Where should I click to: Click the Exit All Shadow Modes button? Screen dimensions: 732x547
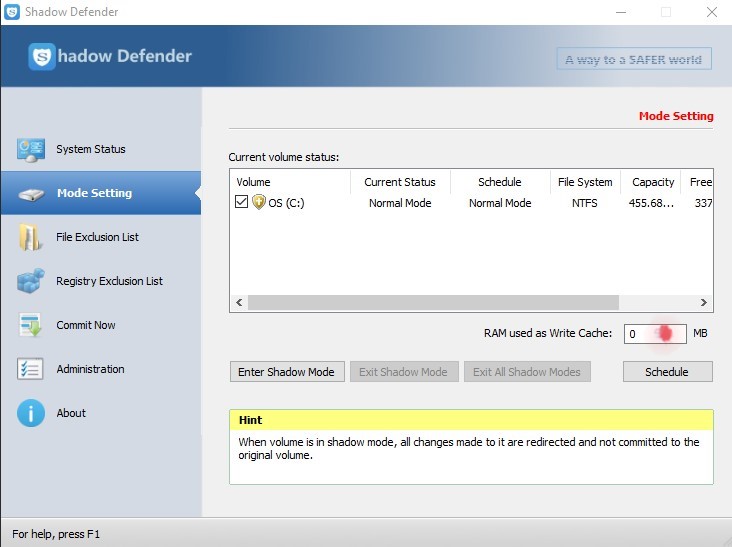point(527,372)
